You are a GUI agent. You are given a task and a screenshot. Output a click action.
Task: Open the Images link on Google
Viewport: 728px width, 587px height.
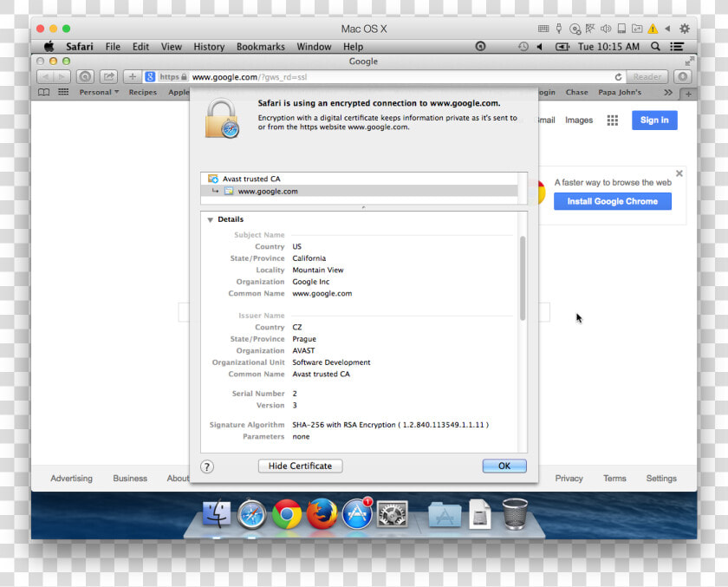pyautogui.click(x=579, y=120)
